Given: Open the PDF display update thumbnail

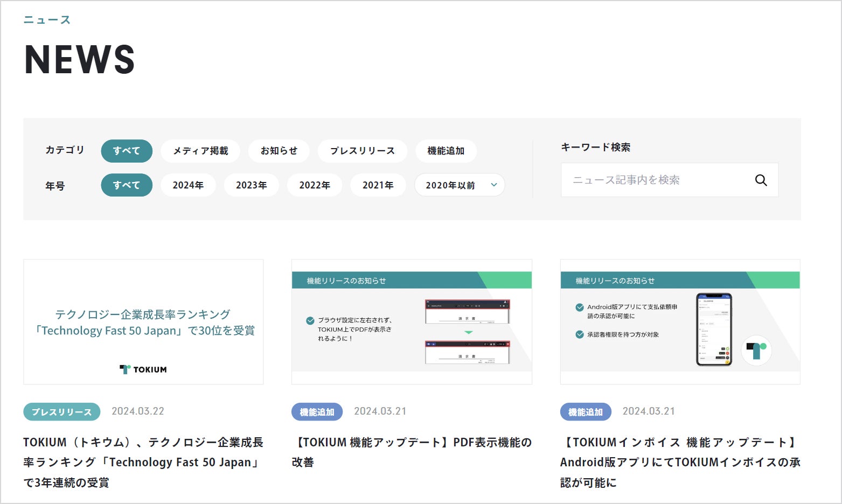Looking at the screenshot, I should click(x=412, y=322).
